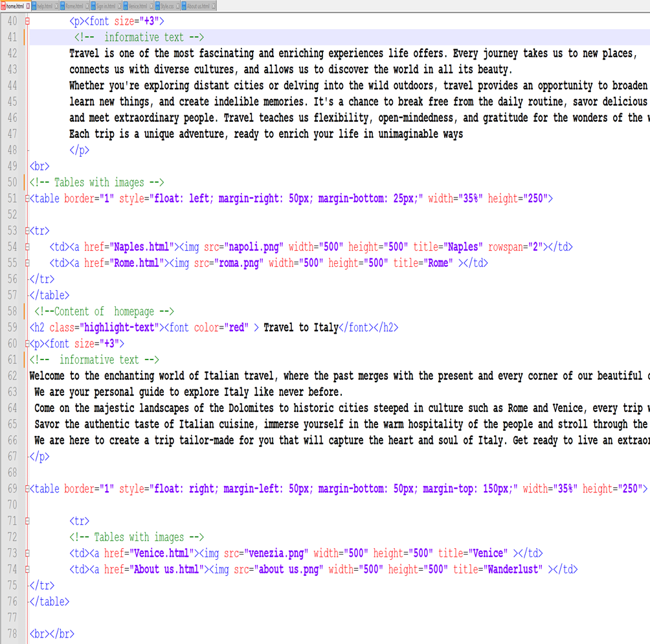Screen dimensions: 650x644
Task: Click line number 62 in the margin
Action: [x=12, y=376]
